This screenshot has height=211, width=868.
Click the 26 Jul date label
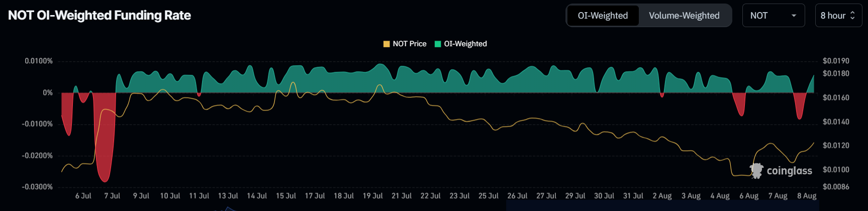(517, 196)
